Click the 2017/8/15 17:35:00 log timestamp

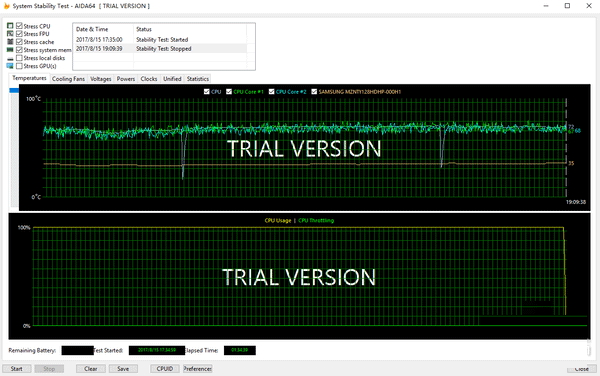[x=99, y=39]
